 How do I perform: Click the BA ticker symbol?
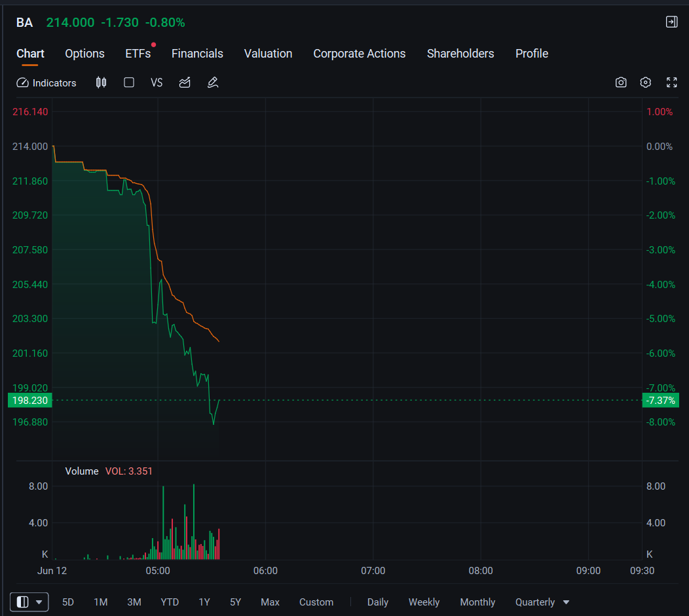pyautogui.click(x=25, y=22)
